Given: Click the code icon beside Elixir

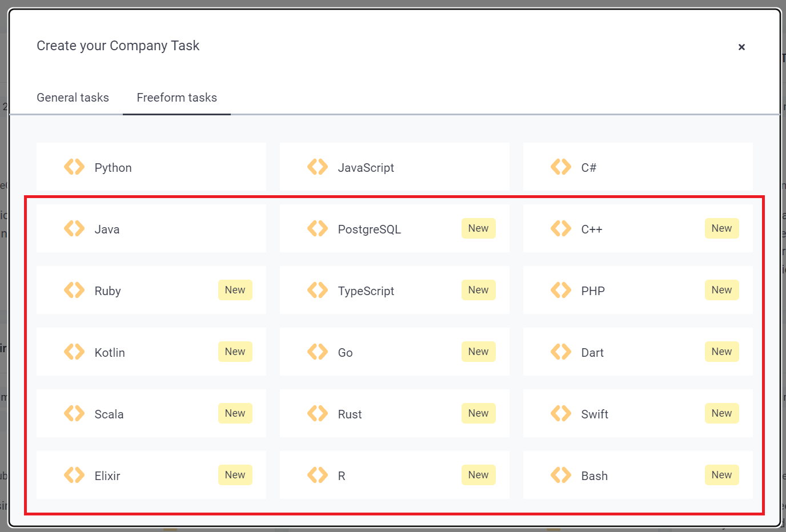Looking at the screenshot, I should tap(74, 475).
